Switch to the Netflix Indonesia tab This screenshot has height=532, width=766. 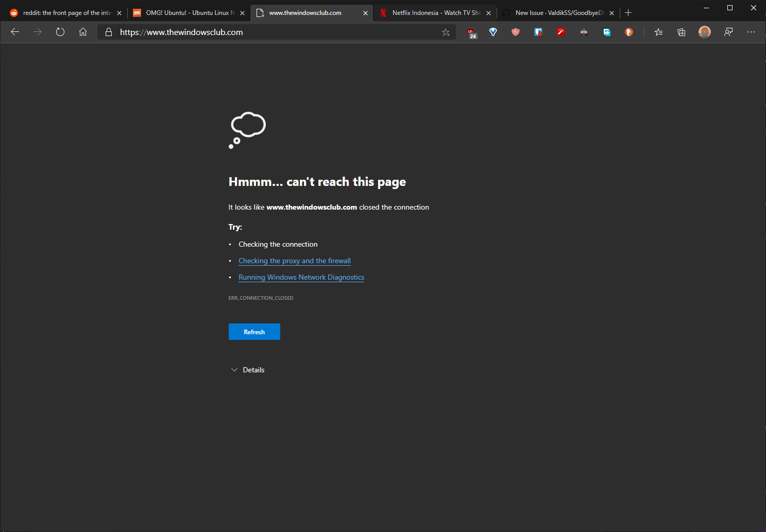[x=435, y=13]
